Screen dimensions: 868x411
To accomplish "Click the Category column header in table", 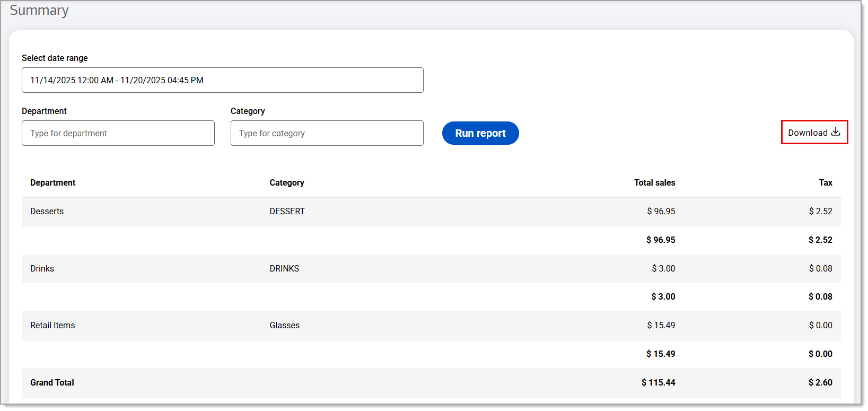I will click(x=286, y=182).
